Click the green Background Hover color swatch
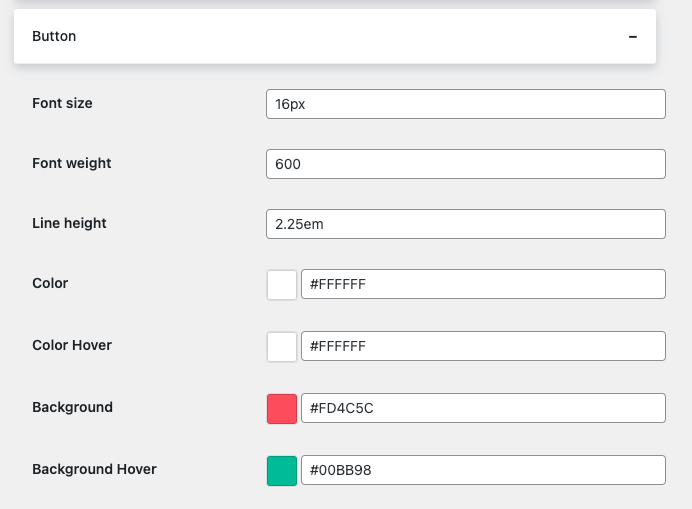 (282, 471)
